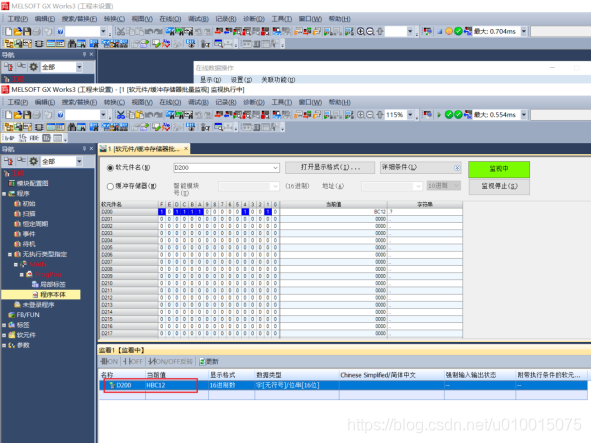Viewport: 591px width, 443px height.
Task: Click the Zoom In magnifier in front toolbar
Action: pyautogui.click(x=361, y=115)
